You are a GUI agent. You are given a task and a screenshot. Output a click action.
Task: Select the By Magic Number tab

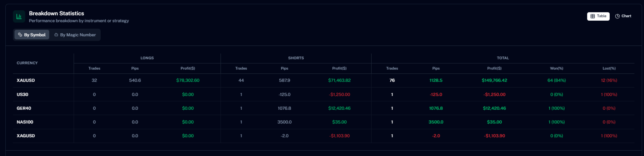pos(75,35)
